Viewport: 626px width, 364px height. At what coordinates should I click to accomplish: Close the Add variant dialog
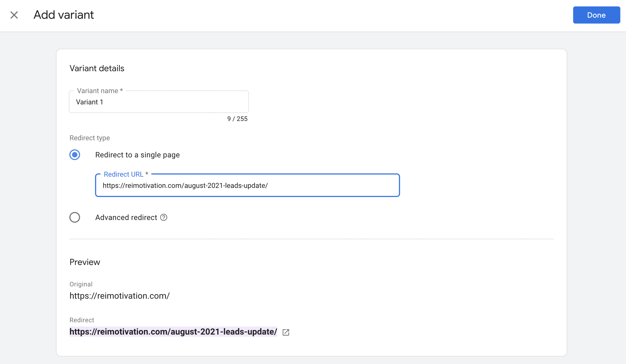[14, 15]
